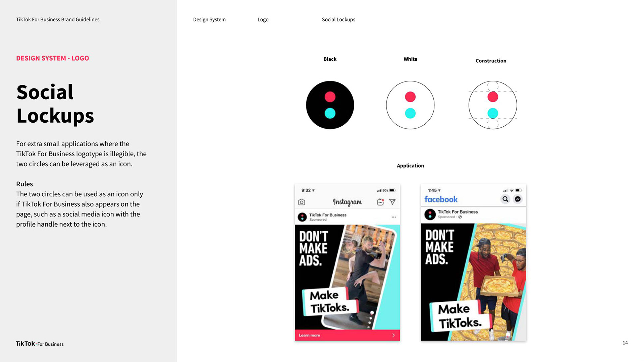Image resolution: width=644 pixels, height=362 pixels.
Task: Tap the Facebook search magnifier icon
Action: click(x=505, y=199)
